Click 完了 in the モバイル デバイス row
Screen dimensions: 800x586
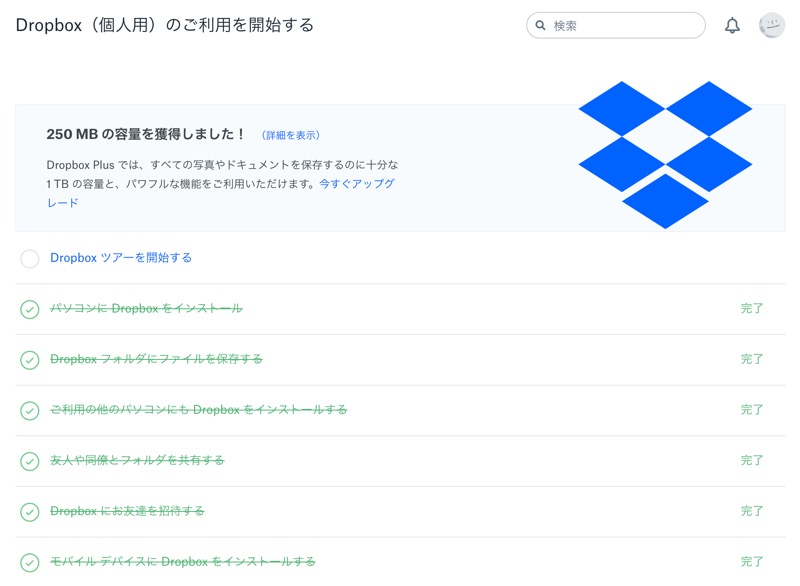click(x=752, y=561)
